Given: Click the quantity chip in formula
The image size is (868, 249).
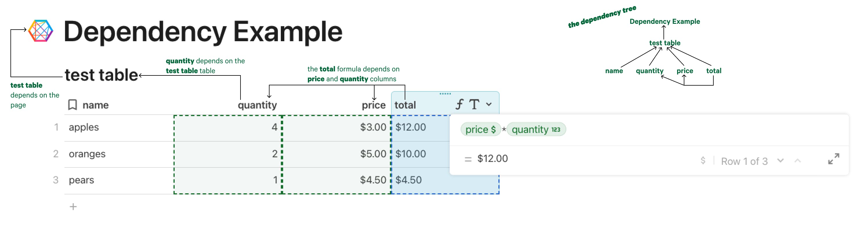Looking at the screenshot, I should point(536,129).
